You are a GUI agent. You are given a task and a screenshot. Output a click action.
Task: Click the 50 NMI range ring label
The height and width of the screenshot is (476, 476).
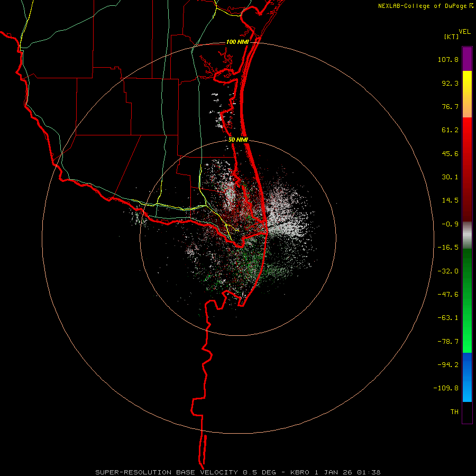(238, 140)
